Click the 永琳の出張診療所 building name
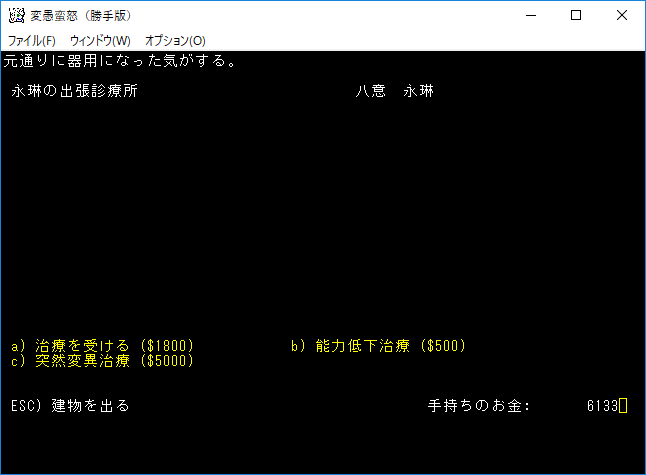Viewport: 646px width, 475px height. tap(74, 91)
